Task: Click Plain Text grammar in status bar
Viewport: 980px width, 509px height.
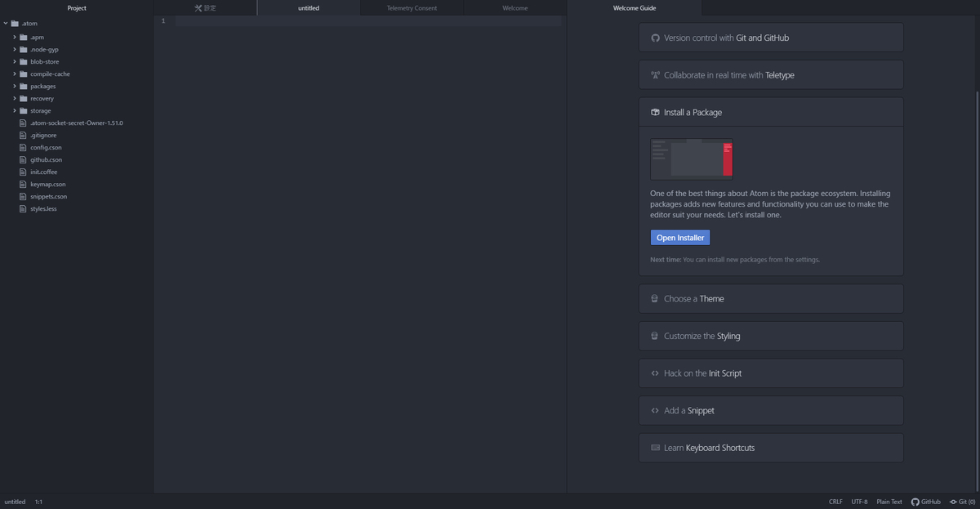Action: [x=889, y=502]
